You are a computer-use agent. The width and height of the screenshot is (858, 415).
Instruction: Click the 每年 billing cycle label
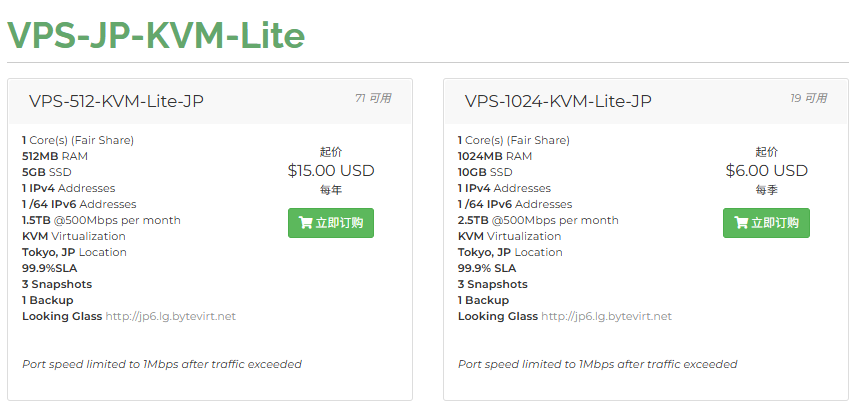pyautogui.click(x=331, y=190)
